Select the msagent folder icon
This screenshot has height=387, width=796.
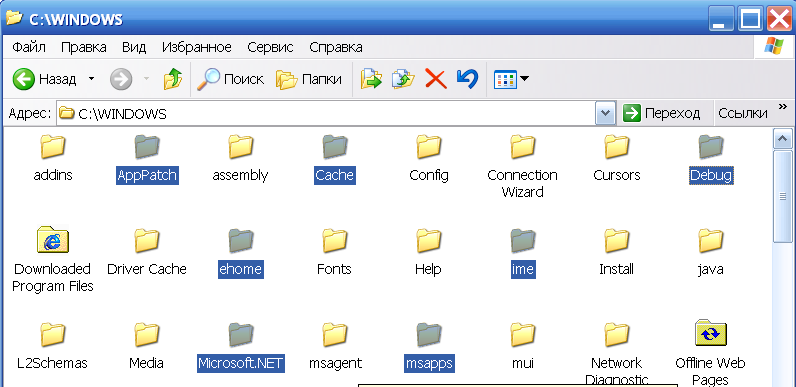click(335, 334)
